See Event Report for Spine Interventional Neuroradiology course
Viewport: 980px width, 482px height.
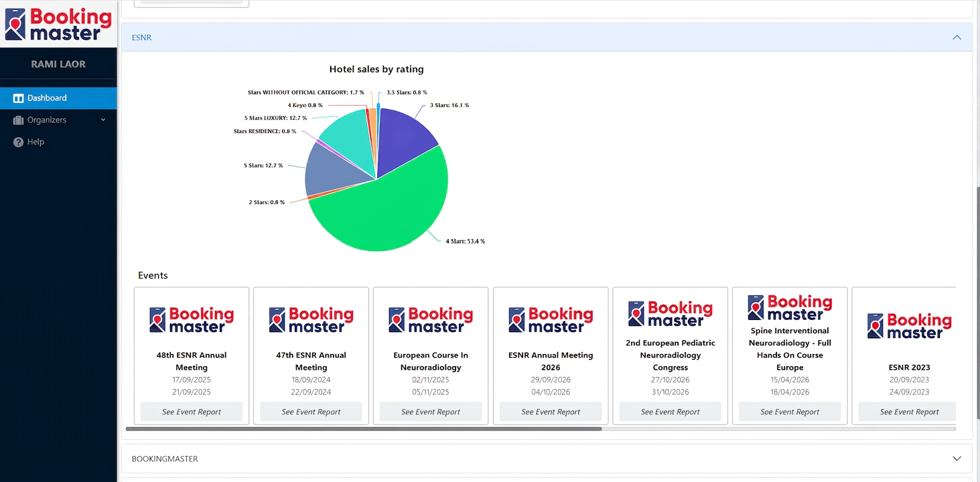790,412
